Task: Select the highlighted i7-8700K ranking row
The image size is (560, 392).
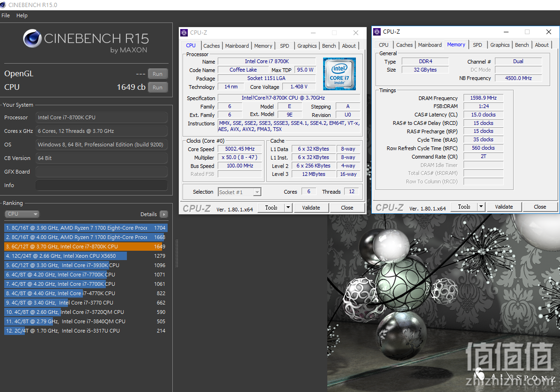Action: pos(86,247)
